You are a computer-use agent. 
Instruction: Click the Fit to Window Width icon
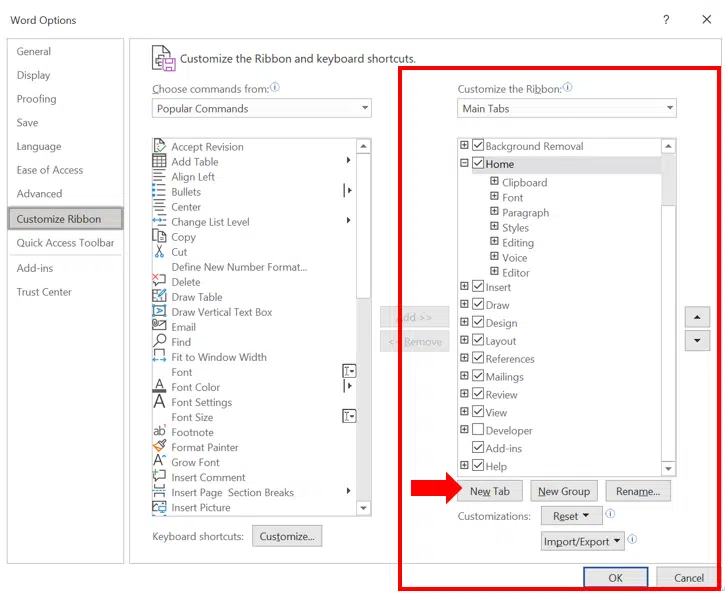pyautogui.click(x=159, y=356)
